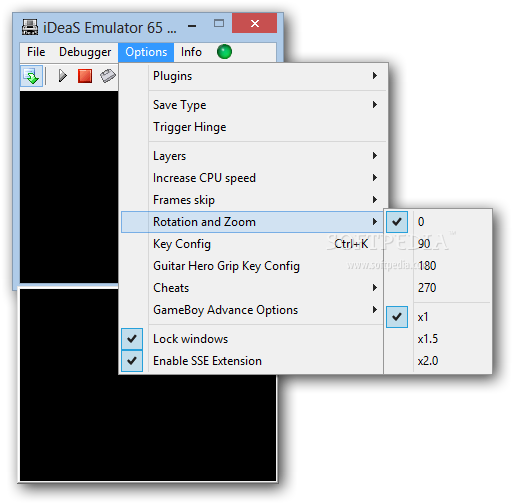Expand the Frames skip submenu
The height and width of the screenshot is (504, 513).
[253, 200]
